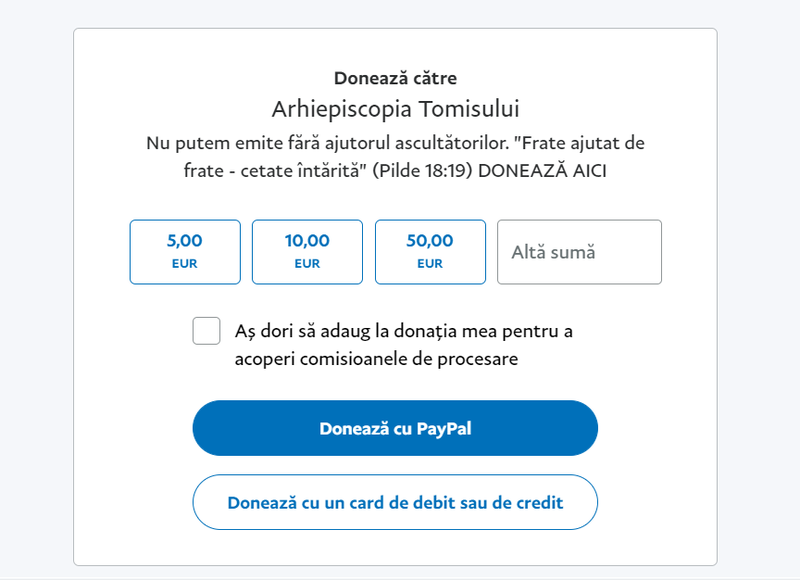Click the EUR label under 5,00

coord(185,264)
